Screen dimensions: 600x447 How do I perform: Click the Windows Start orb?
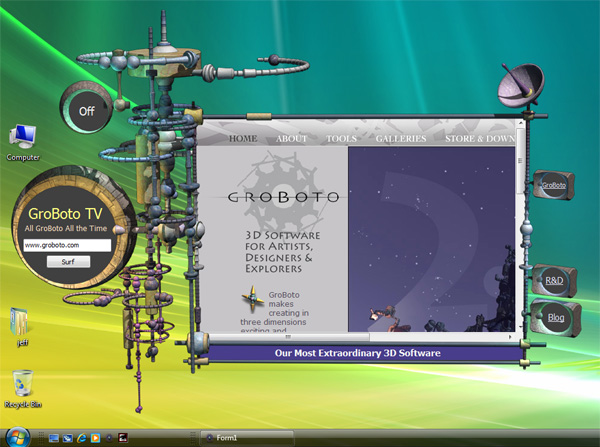18,437
